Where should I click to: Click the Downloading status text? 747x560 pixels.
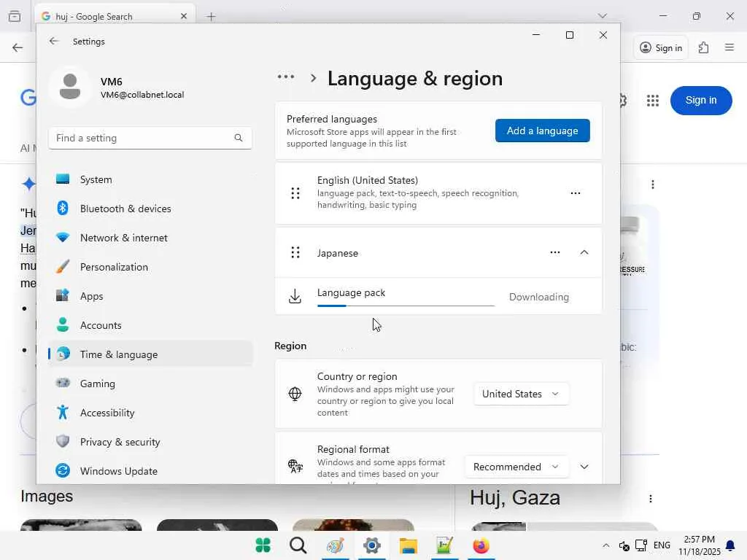[539, 297]
